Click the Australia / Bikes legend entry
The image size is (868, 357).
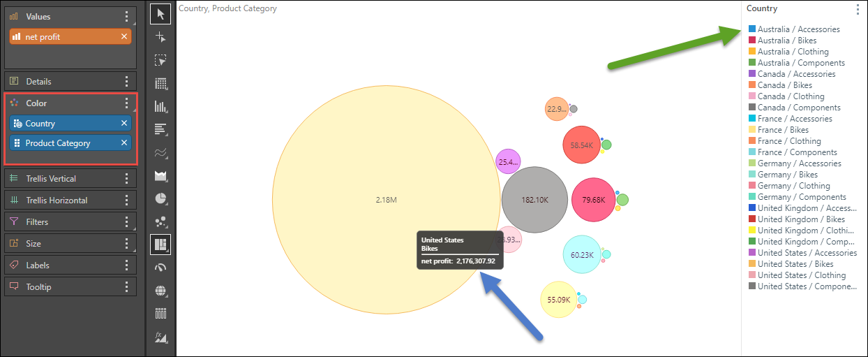[787, 41]
